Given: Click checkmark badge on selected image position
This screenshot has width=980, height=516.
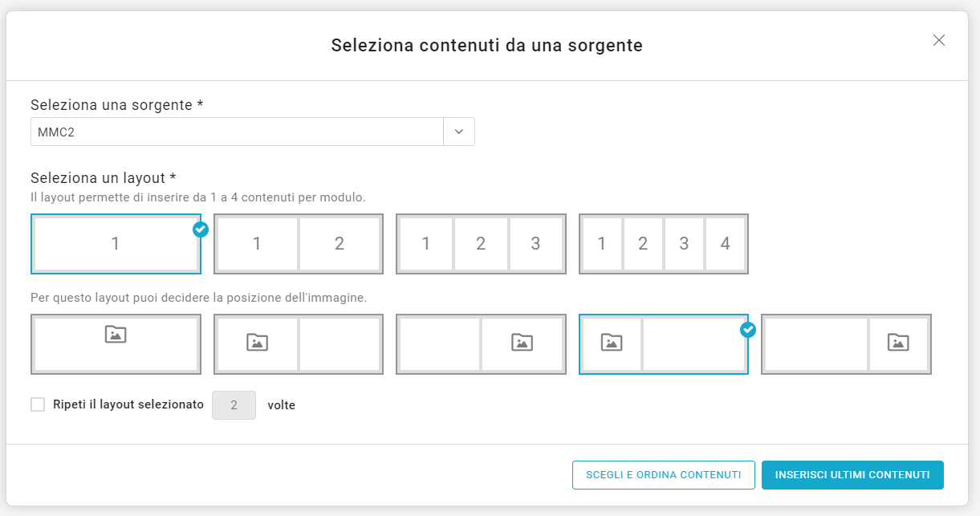Looking at the screenshot, I should [x=748, y=330].
